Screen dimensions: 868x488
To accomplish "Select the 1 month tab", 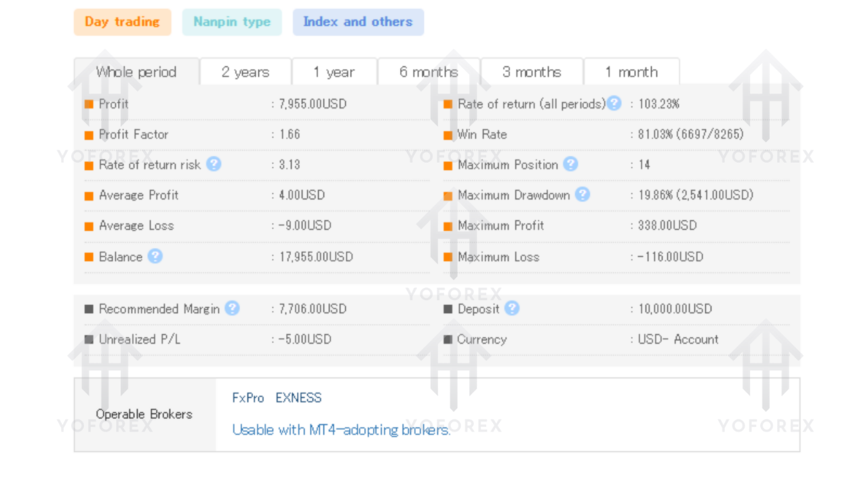I will pos(631,72).
